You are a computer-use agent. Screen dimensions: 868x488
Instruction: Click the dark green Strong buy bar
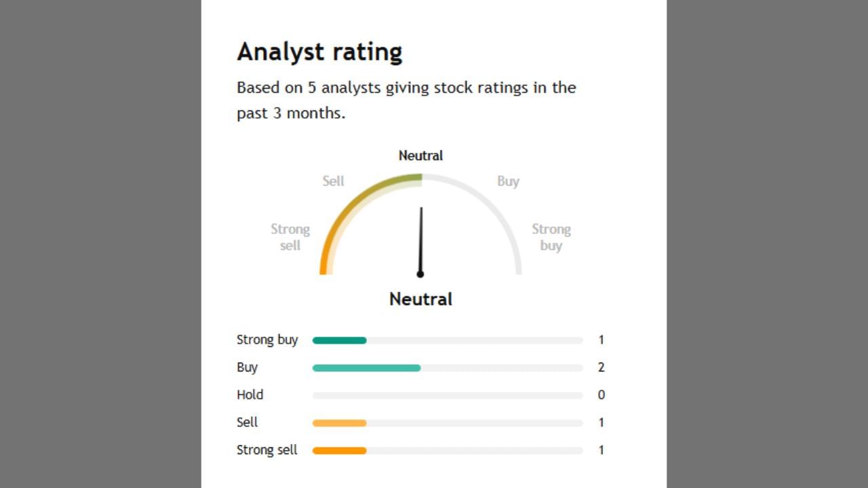pyautogui.click(x=339, y=340)
